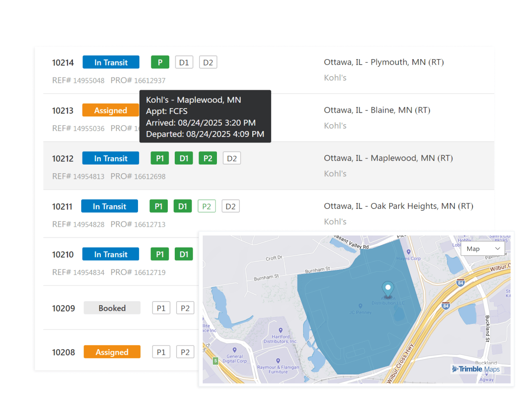Viewport: 532px width, 417px height.
Task: Click the Assigned status for load 10208
Action: [112, 352]
